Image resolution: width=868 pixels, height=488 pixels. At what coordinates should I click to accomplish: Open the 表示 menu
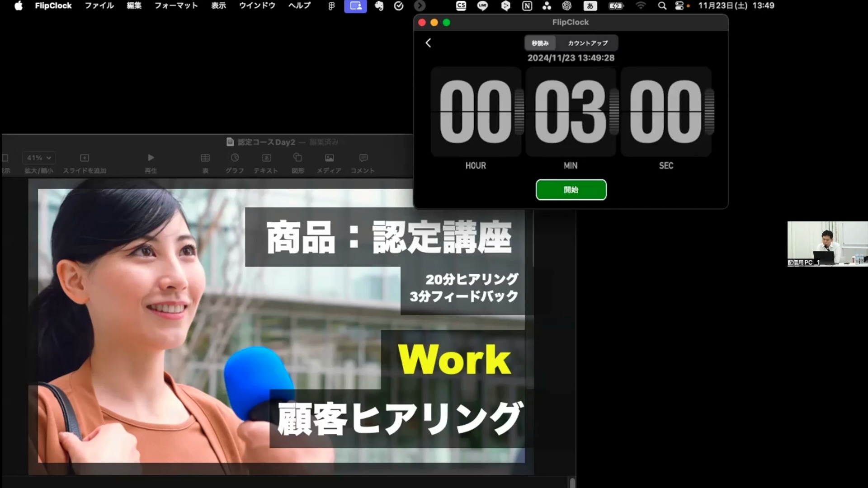click(x=219, y=6)
